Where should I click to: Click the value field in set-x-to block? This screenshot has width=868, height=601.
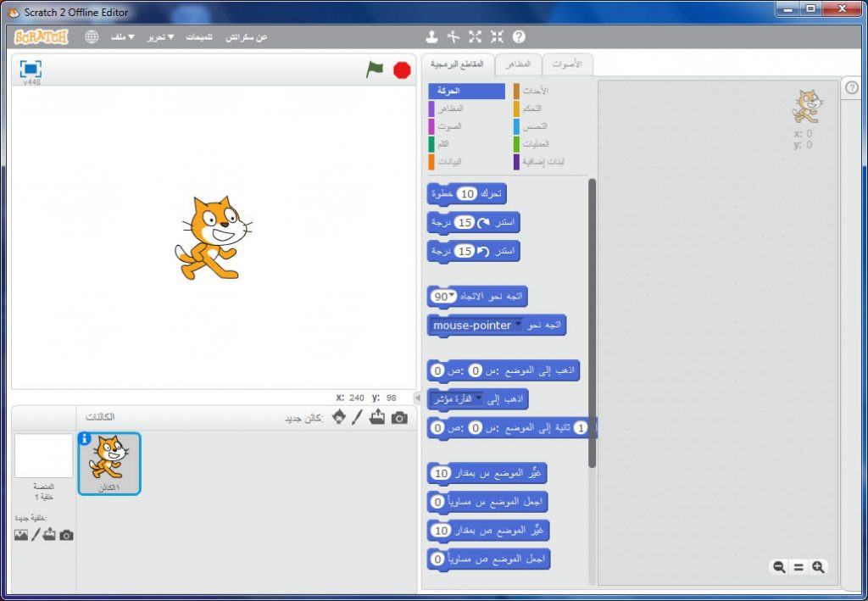[x=437, y=502]
